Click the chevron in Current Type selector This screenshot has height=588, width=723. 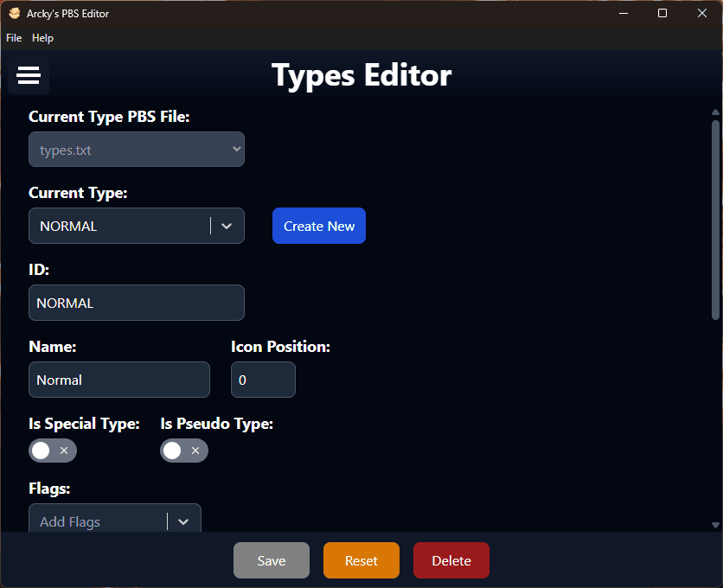click(x=227, y=226)
